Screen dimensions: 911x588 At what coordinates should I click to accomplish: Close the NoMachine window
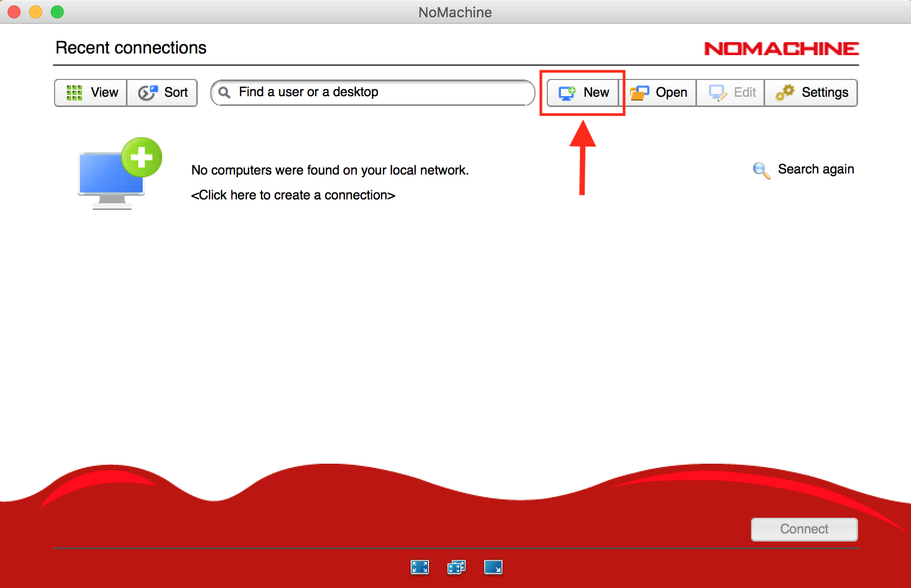(14, 12)
